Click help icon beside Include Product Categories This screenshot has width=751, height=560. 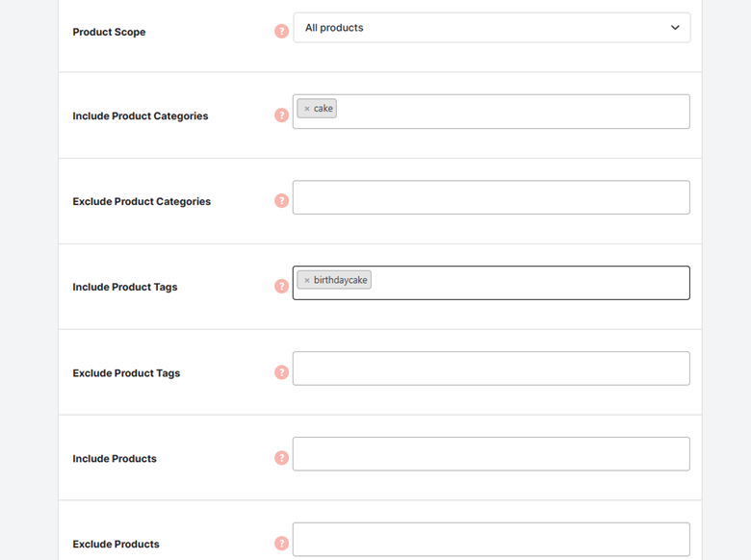281,115
